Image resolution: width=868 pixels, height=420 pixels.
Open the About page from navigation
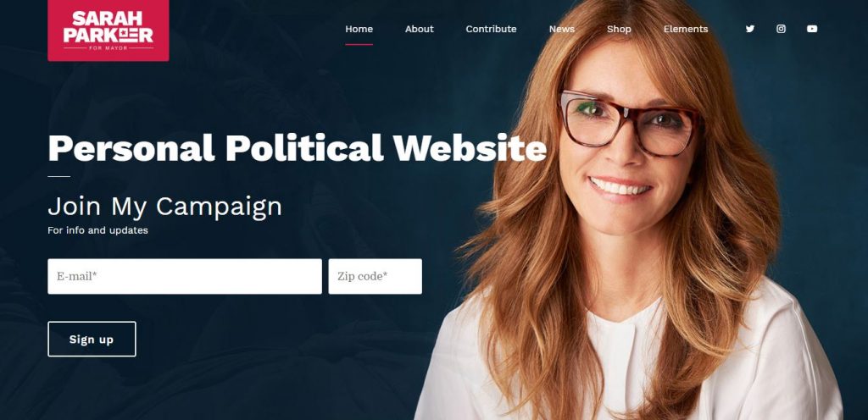click(419, 29)
